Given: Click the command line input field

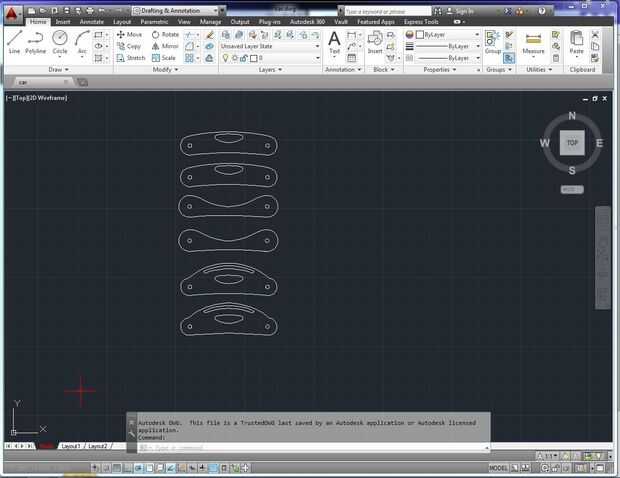Looking at the screenshot, I should click(x=310, y=448).
